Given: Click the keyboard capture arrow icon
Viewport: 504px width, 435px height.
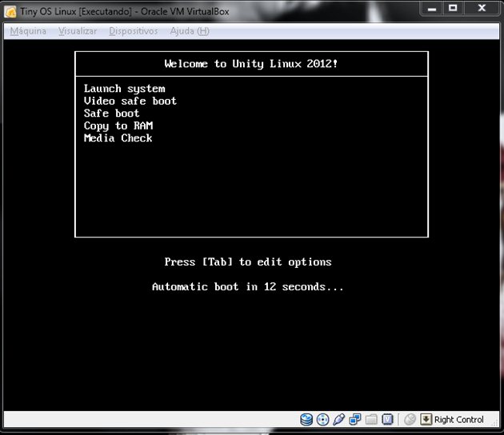Looking at the screenshot, I should (426, 419).
